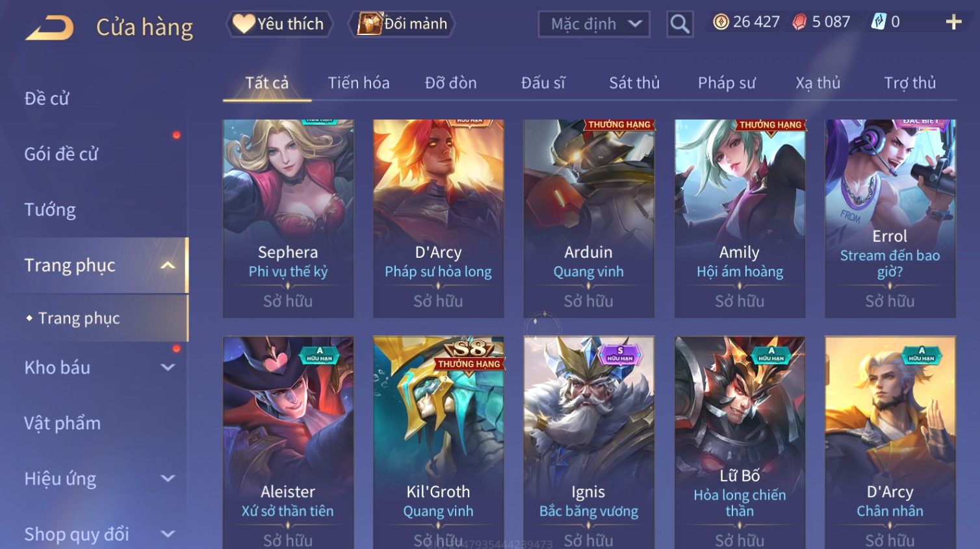Select Sephera Phi vụ thế kỷ skin
Viewport: 980px width, 549px height.
click(x=288, y=218)
